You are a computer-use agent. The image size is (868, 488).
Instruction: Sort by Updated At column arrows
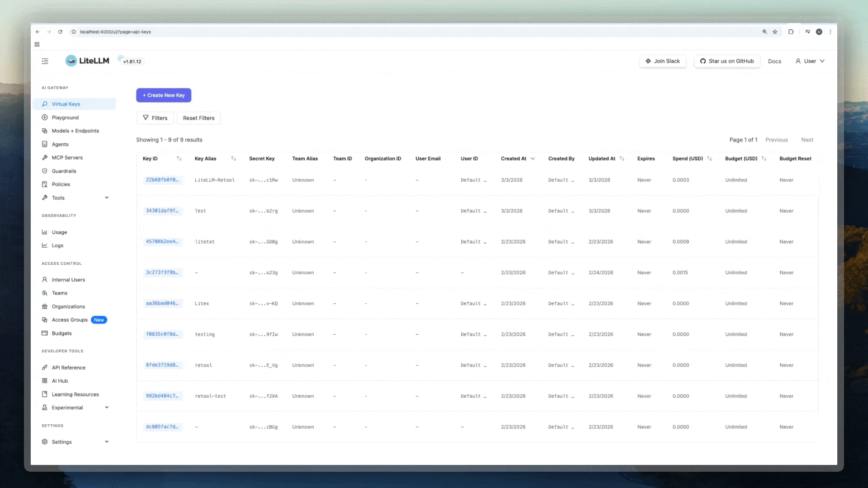pyautogui.click(x=622, y=159)
